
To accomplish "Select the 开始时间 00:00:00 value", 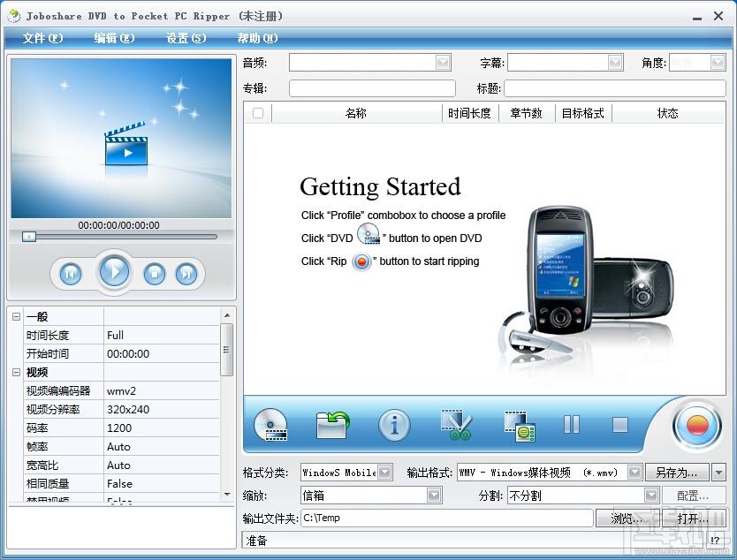I will point(162,354).
